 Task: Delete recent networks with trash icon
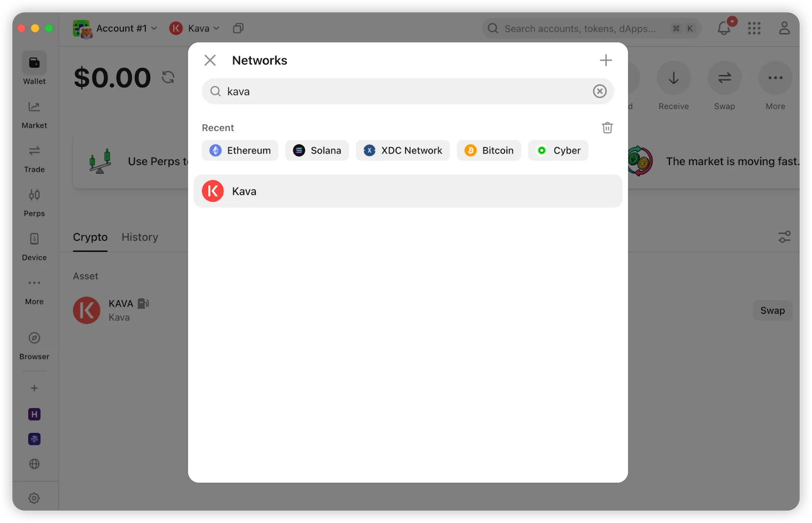(607, 128)
